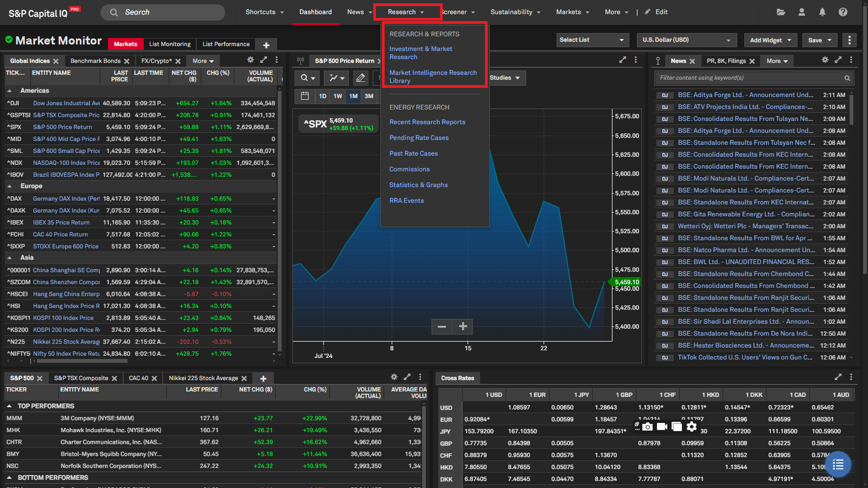Select the 1D chart range

coord(323,96)
